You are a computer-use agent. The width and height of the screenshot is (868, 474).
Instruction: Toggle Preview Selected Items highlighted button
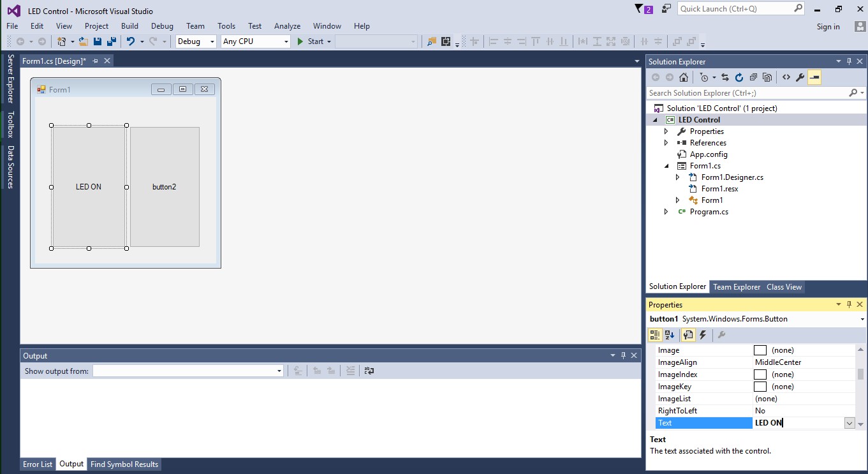tap(814, 77)
